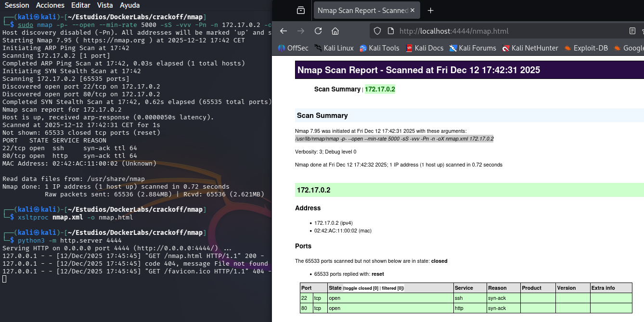This screenshot has height=322, width=644.
Task: Toggle filtered [0] ports in State header
Action: pyautogui.click(x=391, y=288)
